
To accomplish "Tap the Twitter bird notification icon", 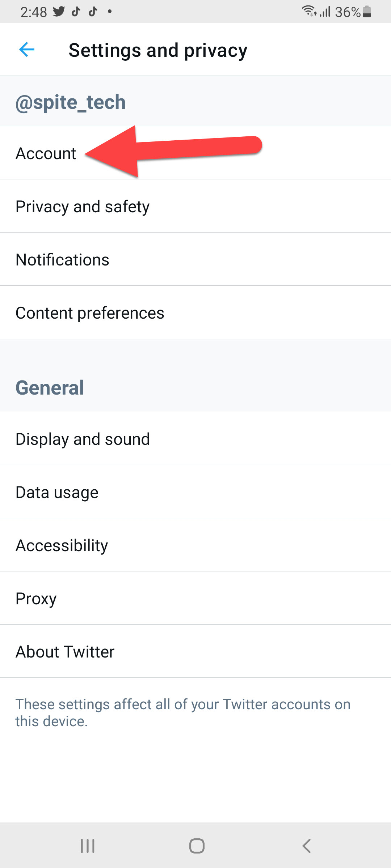I will [59, 12].
